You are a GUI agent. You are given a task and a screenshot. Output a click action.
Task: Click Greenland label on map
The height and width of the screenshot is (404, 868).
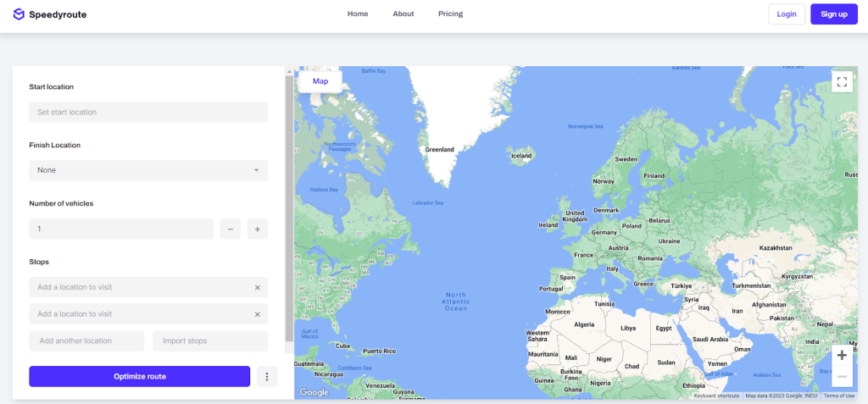tap(440, 149)
